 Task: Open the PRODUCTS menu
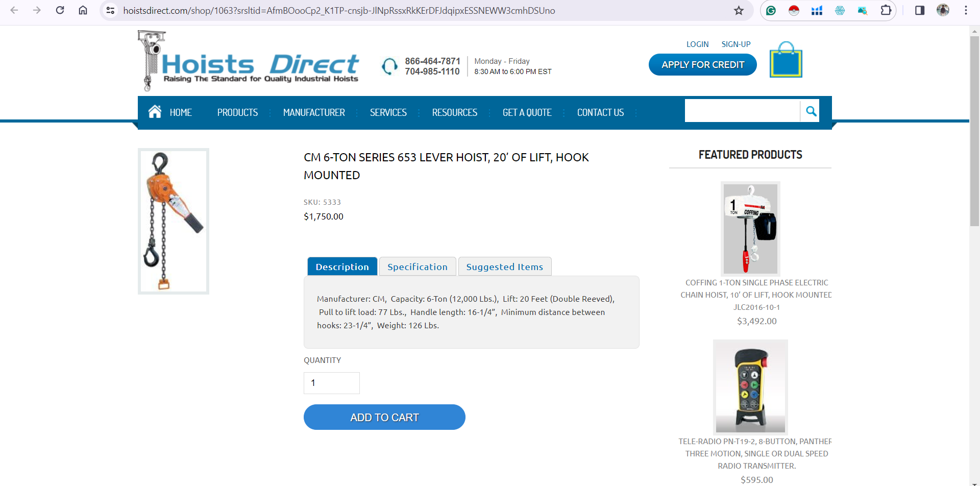(x=237, y=112)
